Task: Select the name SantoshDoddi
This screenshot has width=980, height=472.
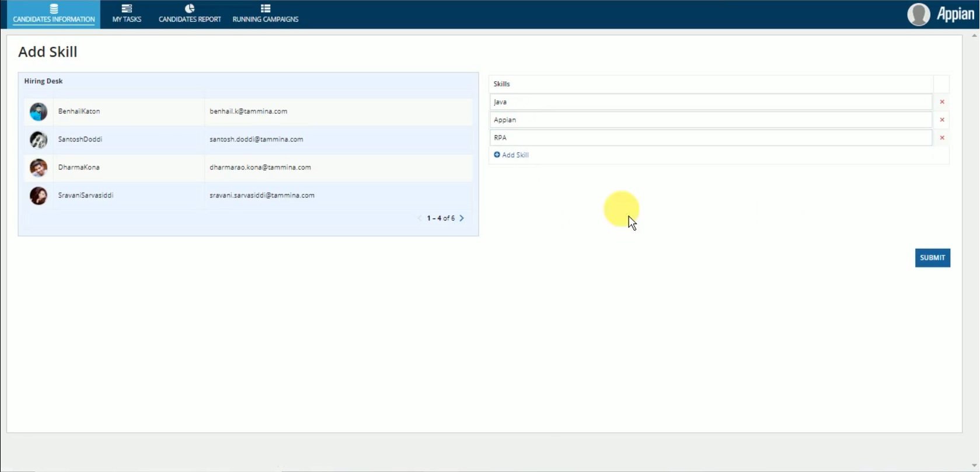Action: (x=80, y=139)
